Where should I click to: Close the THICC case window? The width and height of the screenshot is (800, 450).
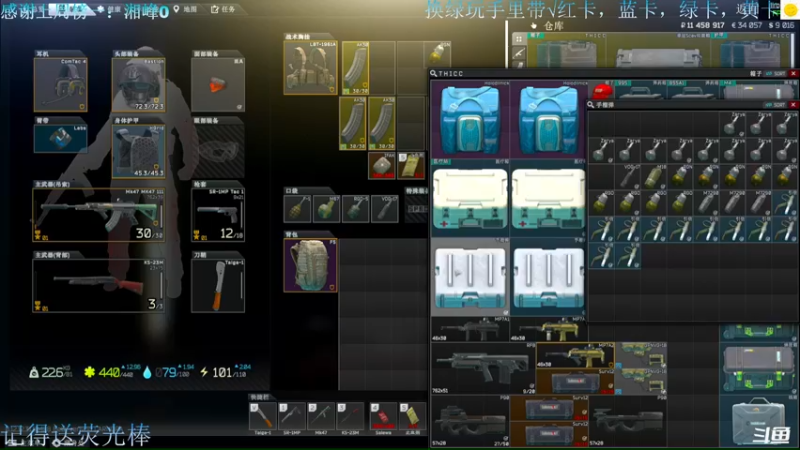click(793, 74)
